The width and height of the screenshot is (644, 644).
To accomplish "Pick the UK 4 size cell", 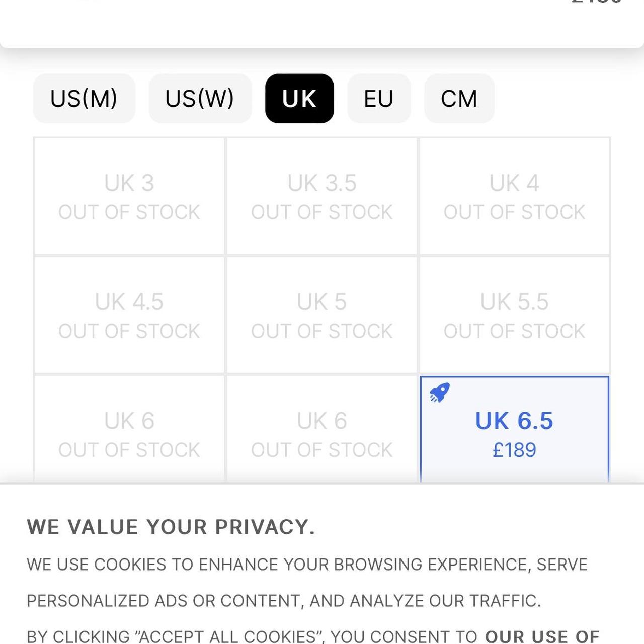I will (x=514, y=196).
